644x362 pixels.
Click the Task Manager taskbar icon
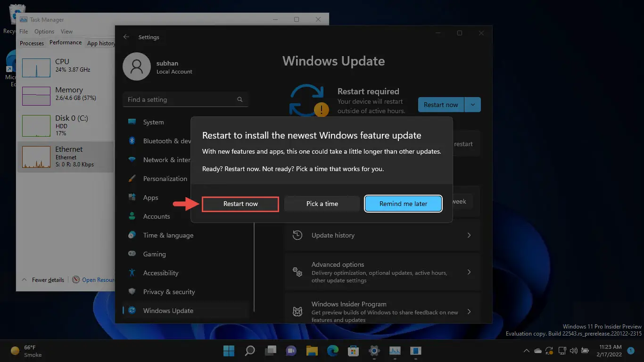coord(395,351)
